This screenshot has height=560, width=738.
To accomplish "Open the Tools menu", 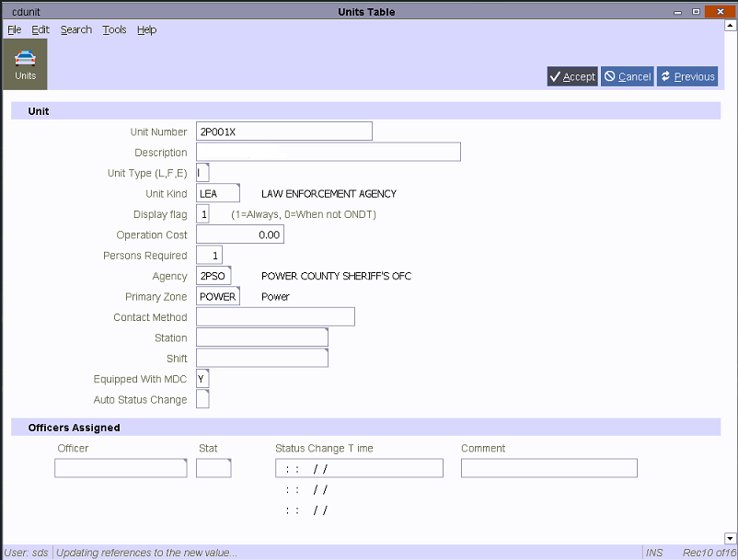I will click(114, 29).
